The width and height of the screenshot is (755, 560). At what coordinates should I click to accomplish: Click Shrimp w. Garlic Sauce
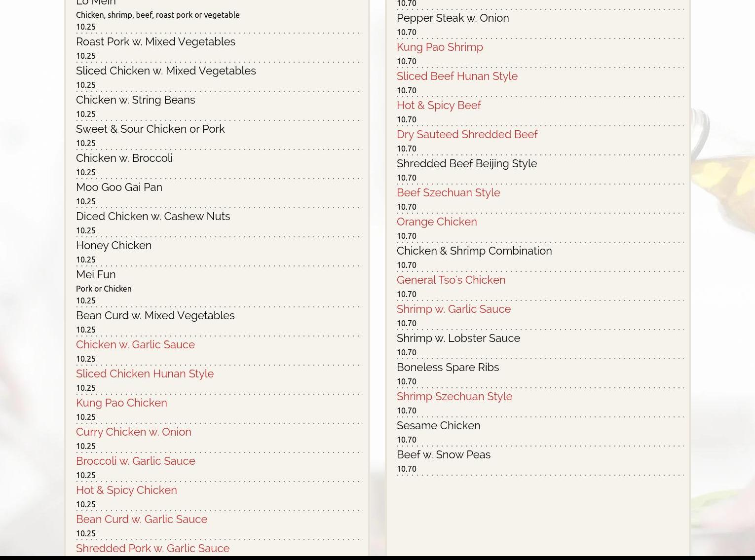coord(453,309)
